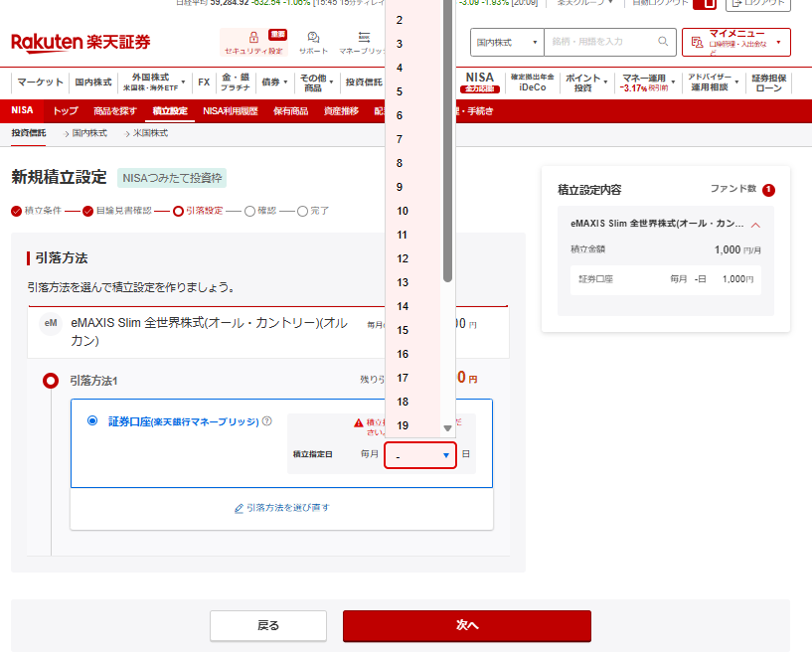Expand the 債券 menu
The image size is (812, 656).
[274, 82]
